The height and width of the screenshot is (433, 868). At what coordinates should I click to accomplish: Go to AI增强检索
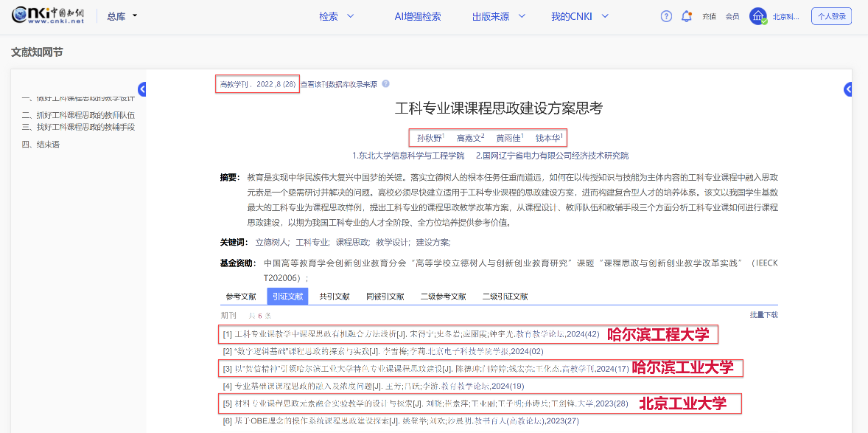point(417,16)
